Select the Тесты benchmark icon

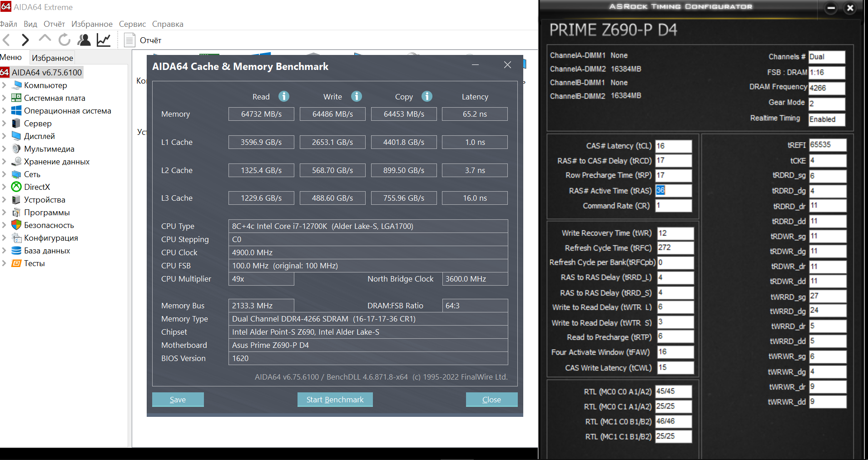point(16,263)
